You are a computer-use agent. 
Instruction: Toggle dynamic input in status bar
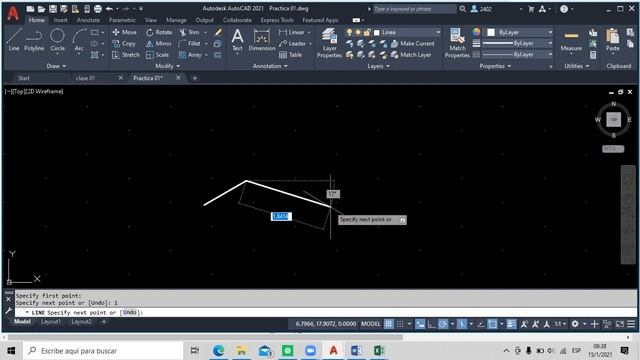point(420,324)
